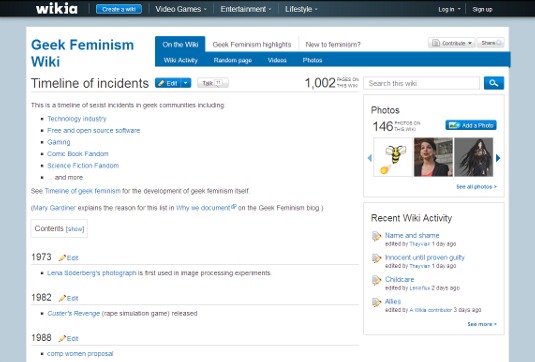
Task: Click edit icon beside Allies activity
Action: click(376, 302)
